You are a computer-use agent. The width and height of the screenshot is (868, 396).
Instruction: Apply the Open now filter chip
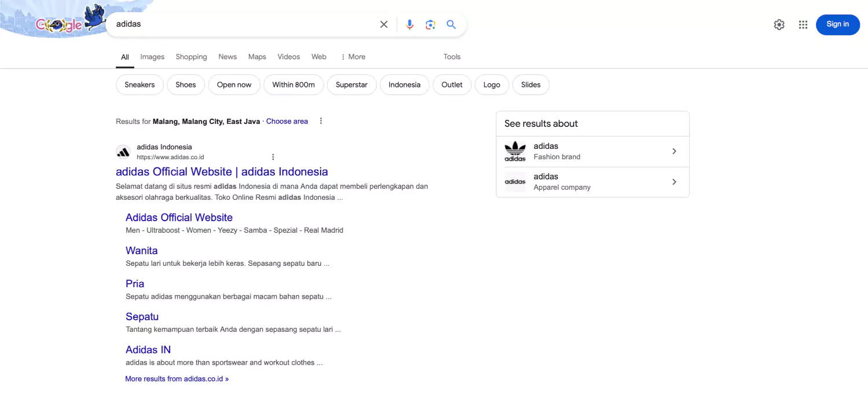tap(234, 85)
